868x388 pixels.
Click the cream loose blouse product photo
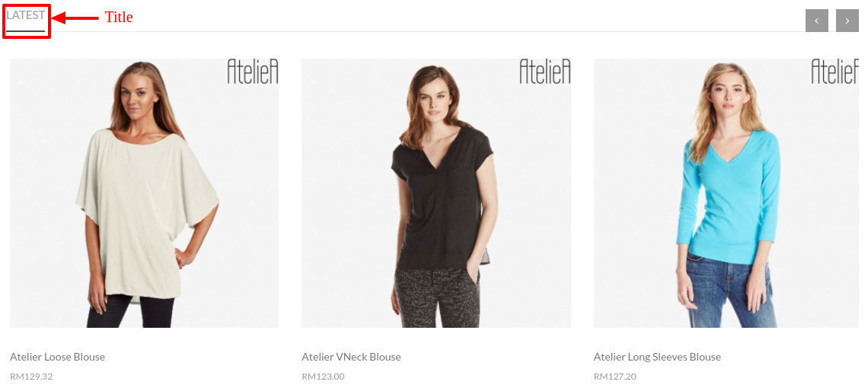point(144,194)
